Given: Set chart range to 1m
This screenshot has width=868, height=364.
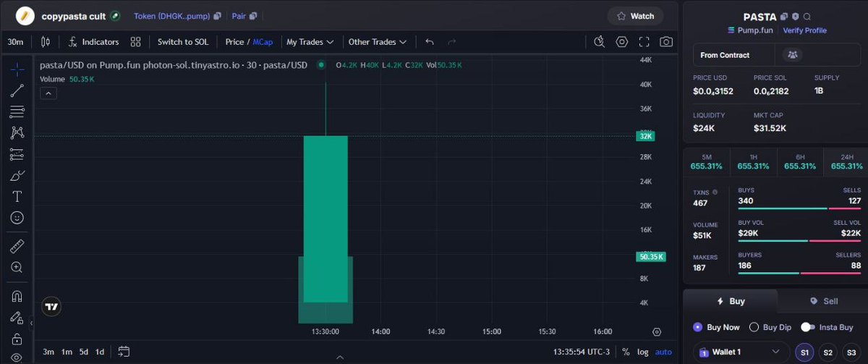Looking at the screenshot, I should pyautogui.click(x=67, y=352).
